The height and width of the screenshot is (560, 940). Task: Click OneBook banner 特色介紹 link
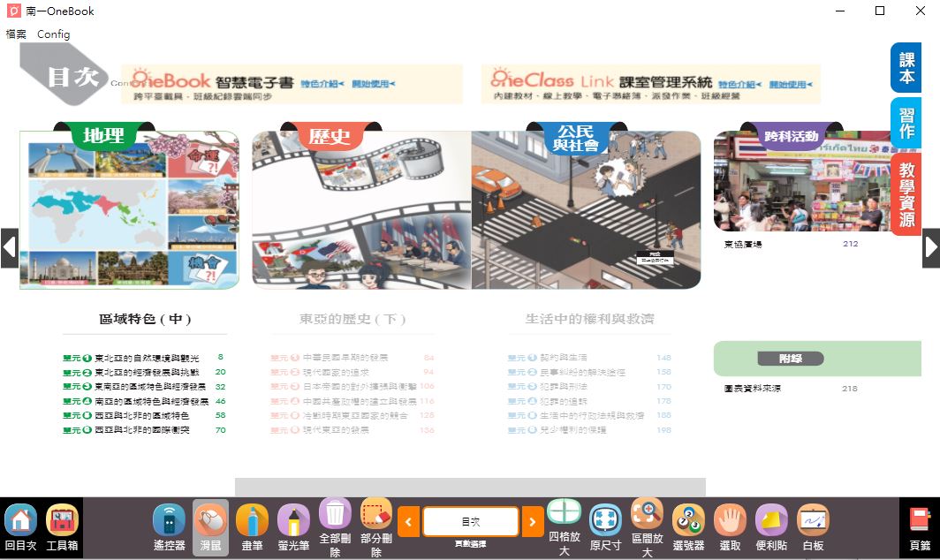coord(322,84)
